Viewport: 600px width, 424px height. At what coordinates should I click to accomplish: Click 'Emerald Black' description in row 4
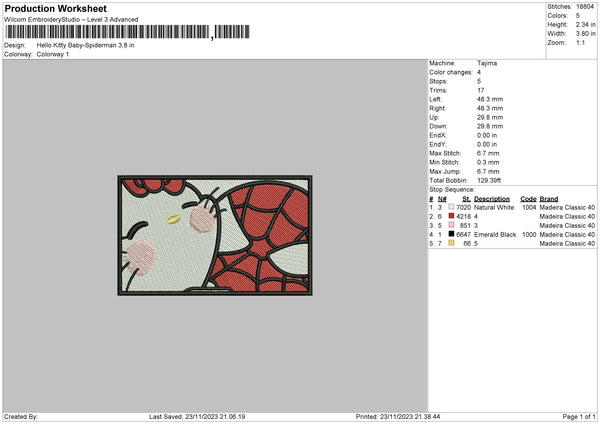[495, 235]
